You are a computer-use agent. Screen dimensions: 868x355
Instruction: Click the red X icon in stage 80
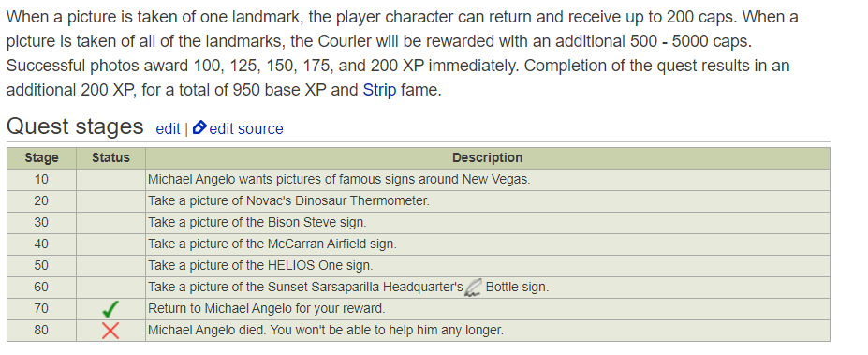click(x=110, y=331)
